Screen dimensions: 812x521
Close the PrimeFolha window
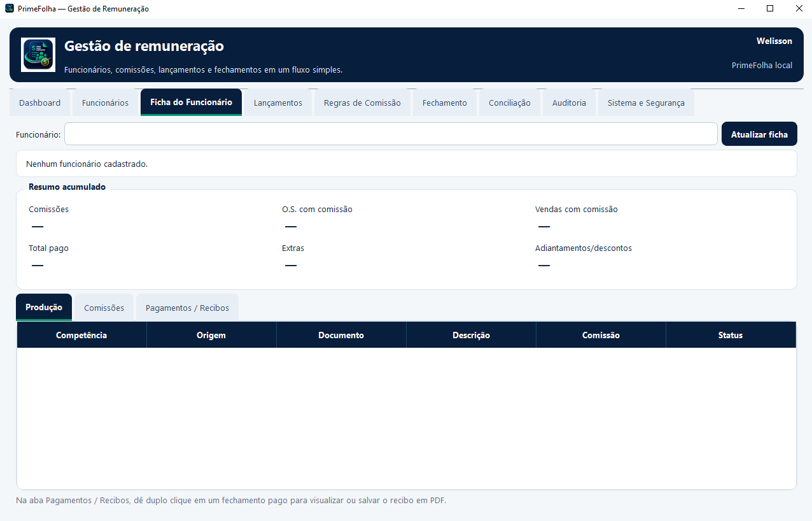pos(799,9)
